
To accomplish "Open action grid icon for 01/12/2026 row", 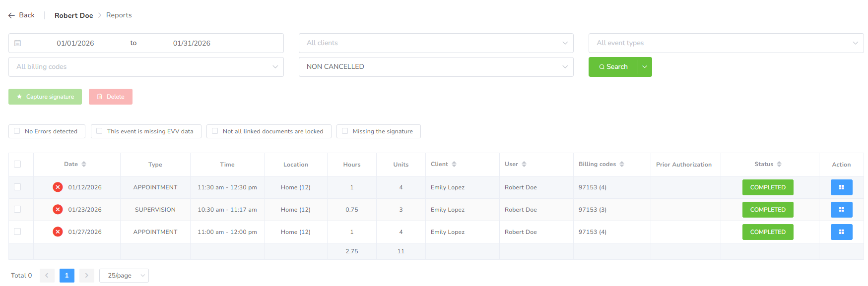I will click(841, 187).
